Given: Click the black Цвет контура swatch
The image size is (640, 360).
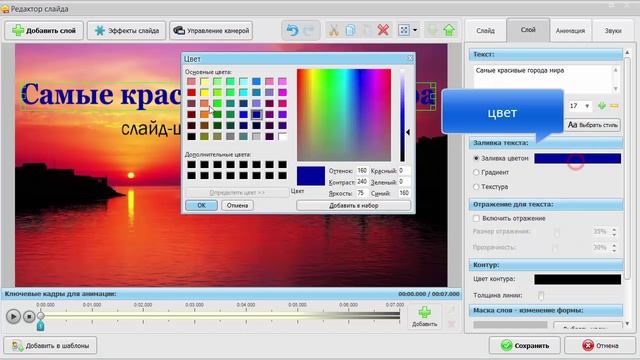Looking at the screenshot, I should [x=578, y=279].
